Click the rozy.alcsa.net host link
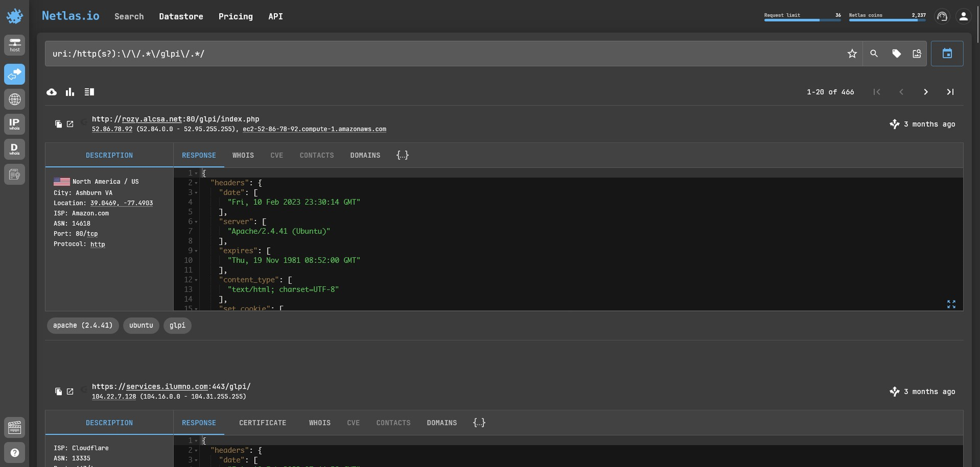980x467 pixels. pos(152,119)
